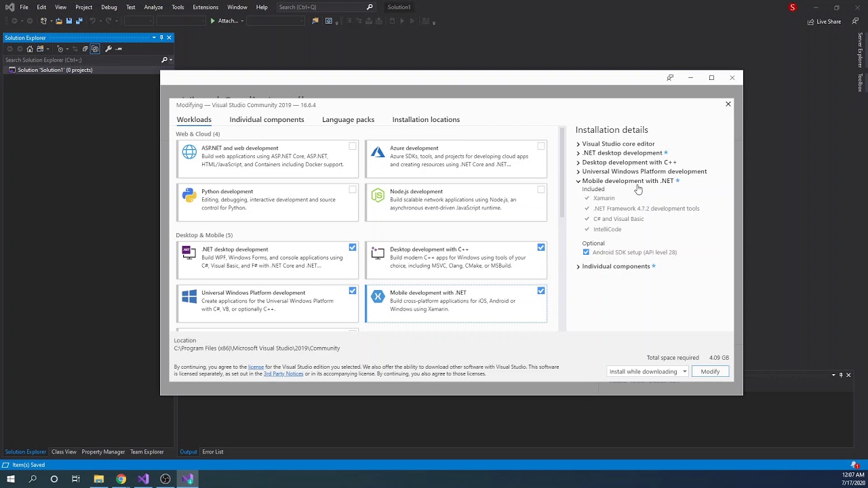The width and height of the screenshot is (868, 488).
Task: Expand .NET desktop development details
Action: tap(578, 153)
